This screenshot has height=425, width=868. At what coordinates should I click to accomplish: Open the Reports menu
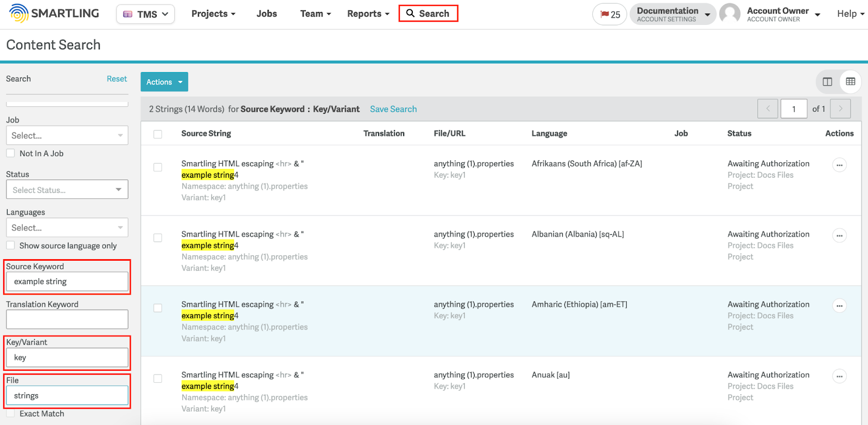(368, 14)
